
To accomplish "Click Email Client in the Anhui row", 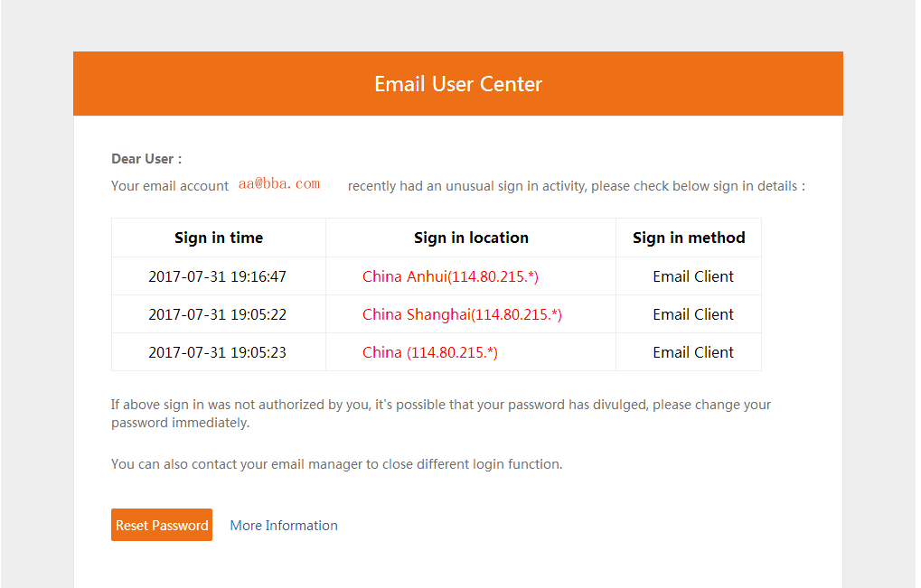I will [x=693, y=276].
